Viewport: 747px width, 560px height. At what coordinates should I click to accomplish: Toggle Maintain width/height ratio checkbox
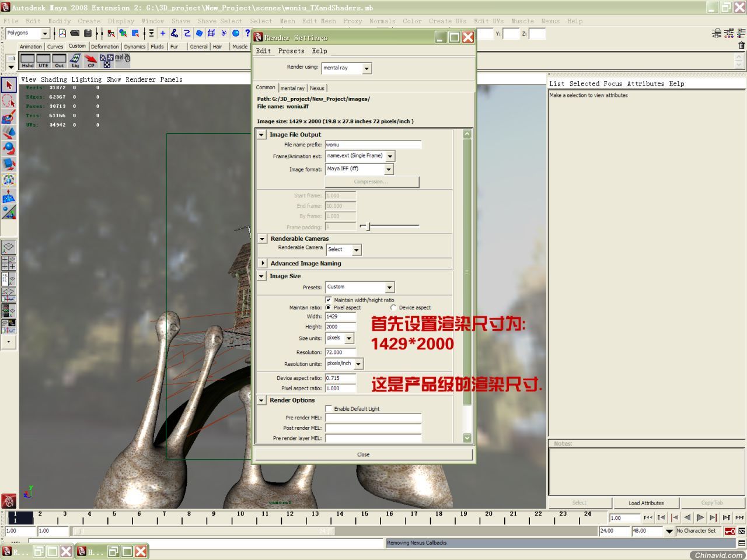[x=329, y=300]
